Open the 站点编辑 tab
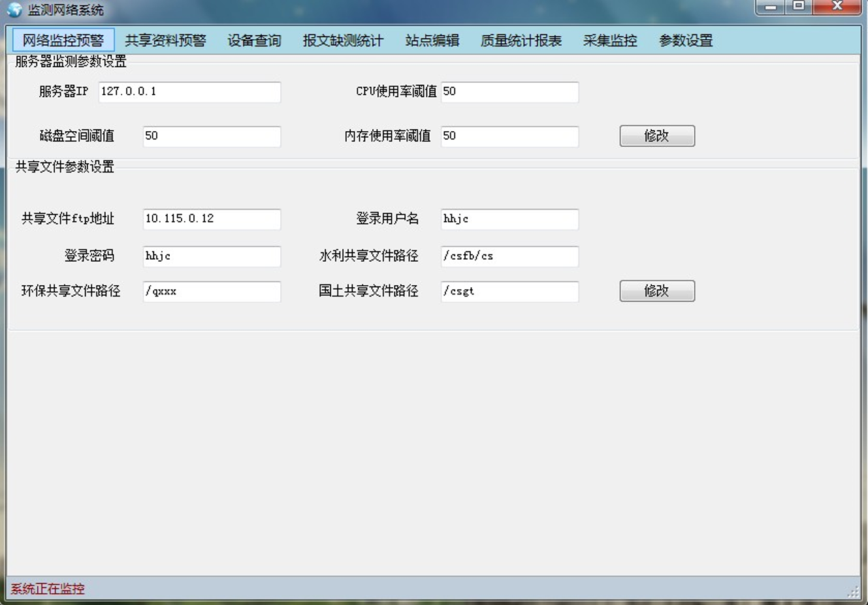The image size is (868, 605). point(432,40)
